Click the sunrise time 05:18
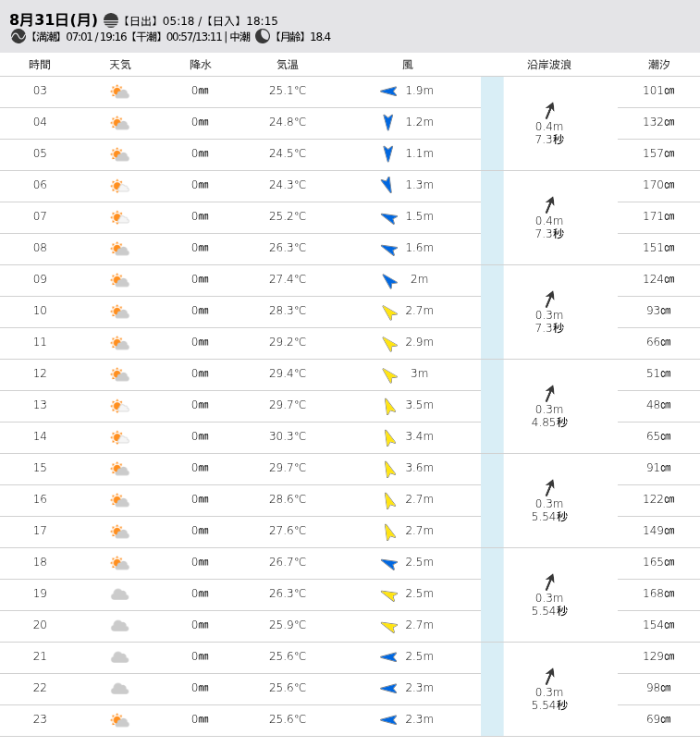 178,21
